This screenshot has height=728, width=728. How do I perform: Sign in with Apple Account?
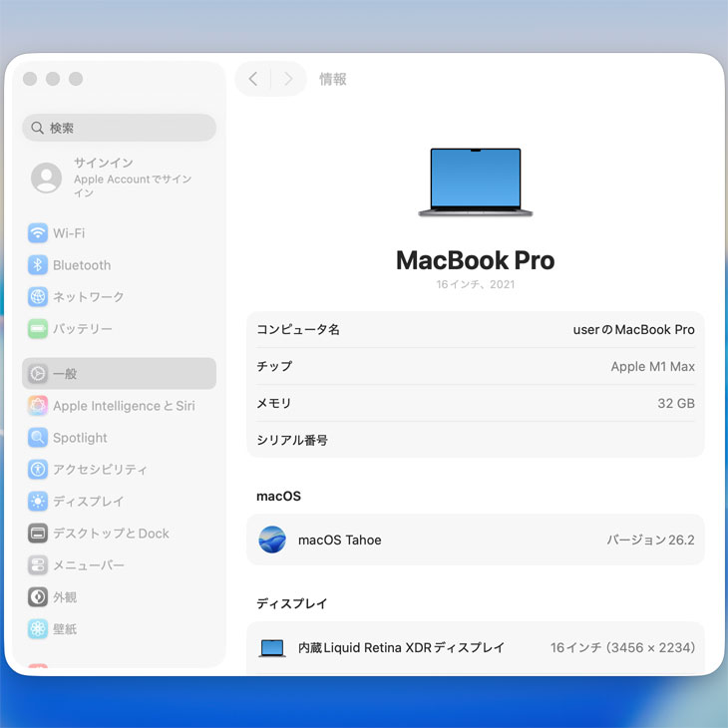pyautogui.click(x=119, y=178)
